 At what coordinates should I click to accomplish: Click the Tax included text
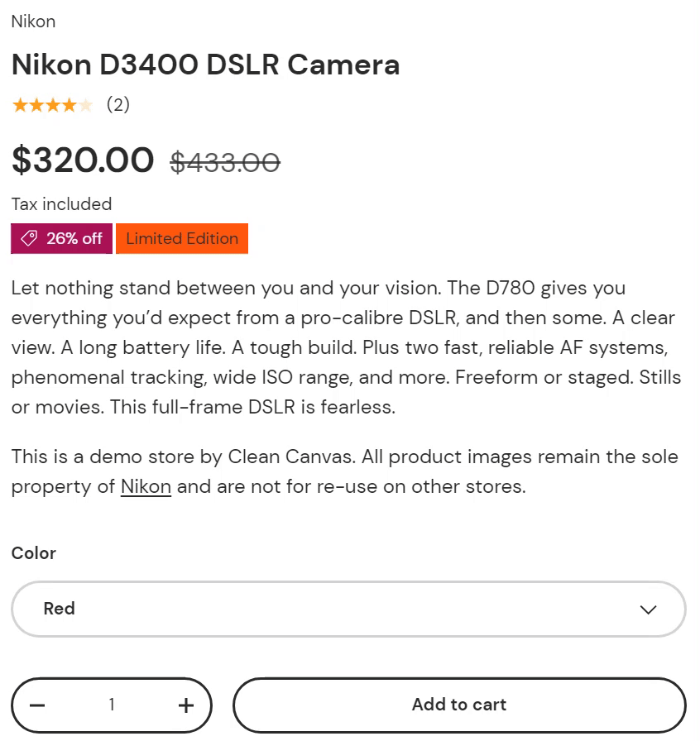[61, 204]
